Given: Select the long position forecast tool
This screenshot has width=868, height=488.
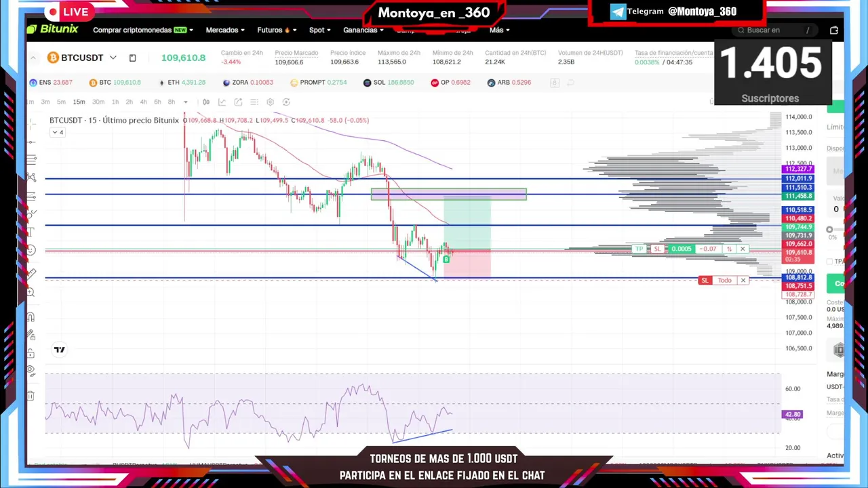Looking at the screenshot, I should coord(31,196).
